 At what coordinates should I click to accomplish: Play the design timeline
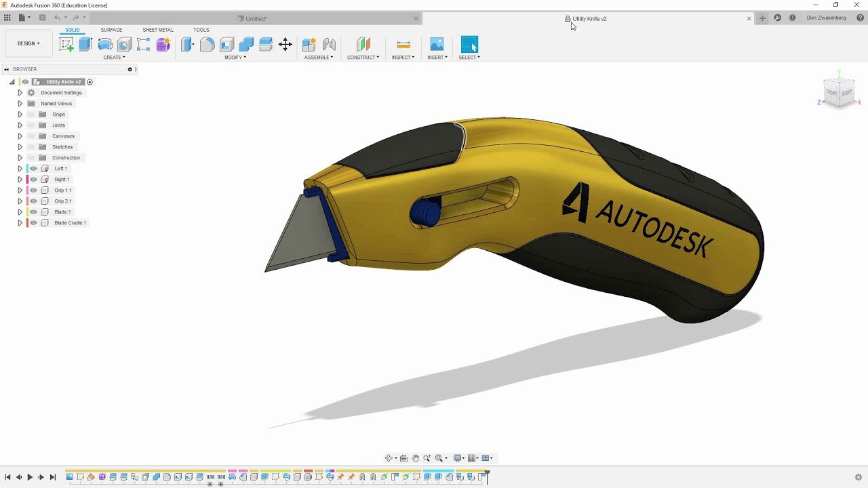(30, 477)
